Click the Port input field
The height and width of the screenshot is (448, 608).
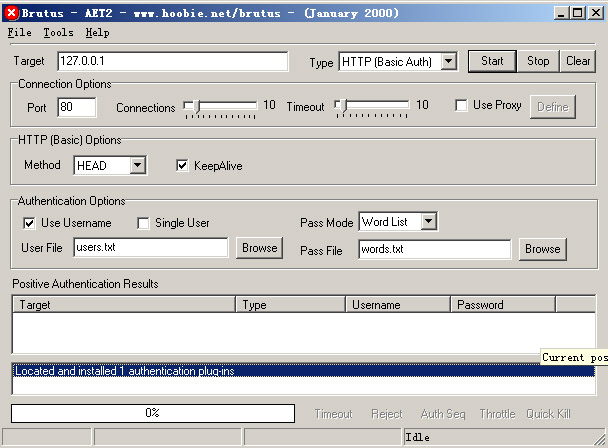click(x=77, y=107)
